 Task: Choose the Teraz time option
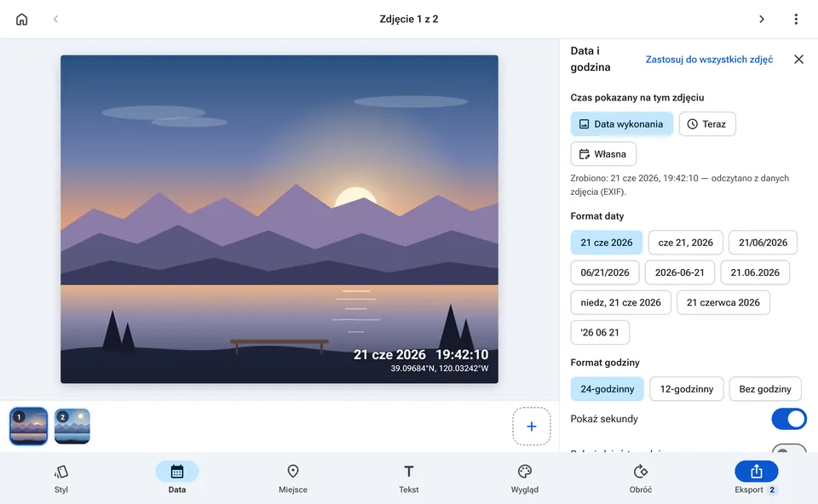tap(707, 124)
